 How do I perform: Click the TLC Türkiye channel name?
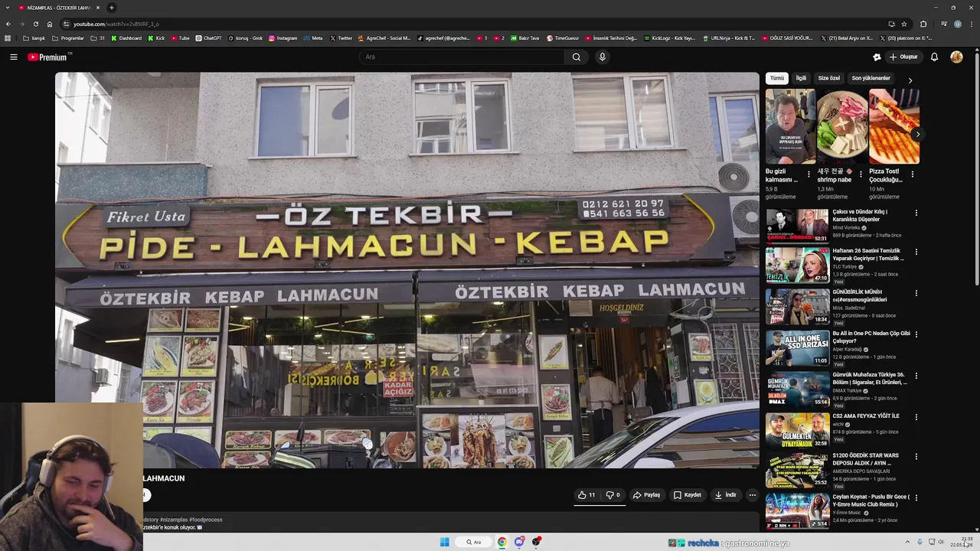tap(844, 266)
